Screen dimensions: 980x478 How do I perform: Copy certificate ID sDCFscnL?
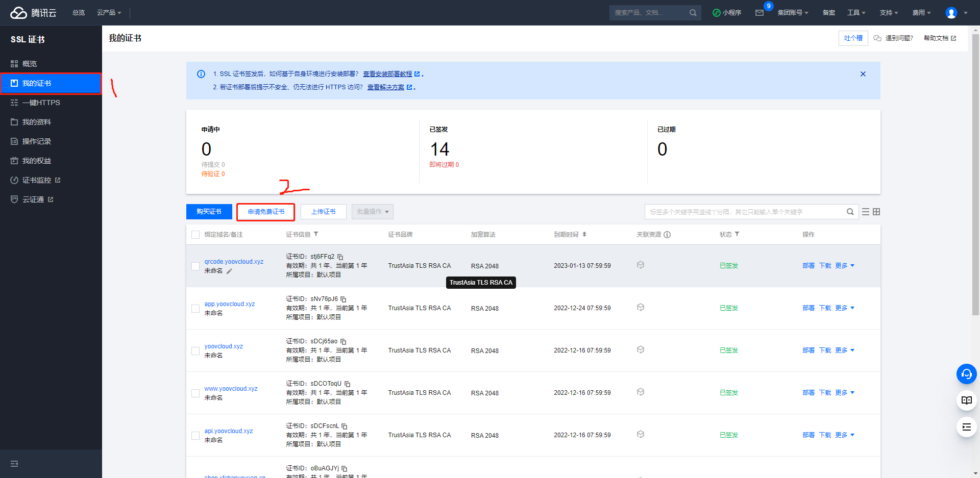[345, 426]
